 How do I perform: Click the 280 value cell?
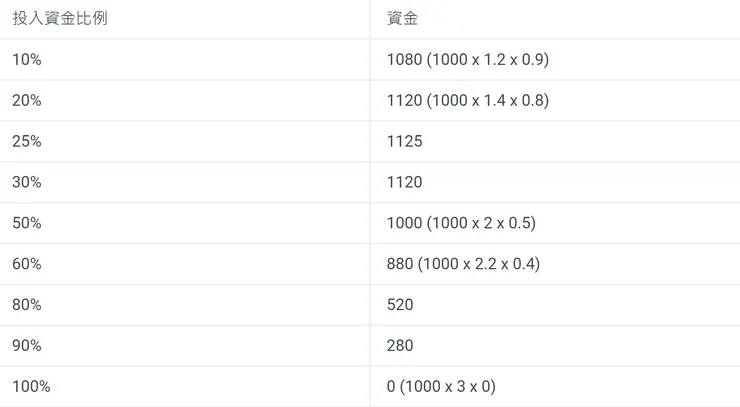pyautogui.click(x=400, y=345)
